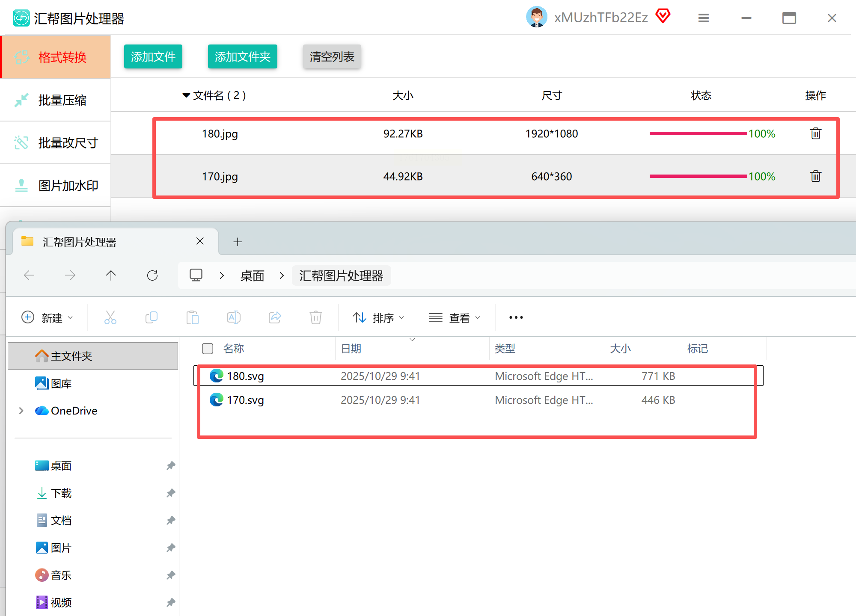The height and width of the screenshot is (616, 856).
Task: Open the more options ellipsis menu
Action: pyautogui.click(x=516, y=317)
